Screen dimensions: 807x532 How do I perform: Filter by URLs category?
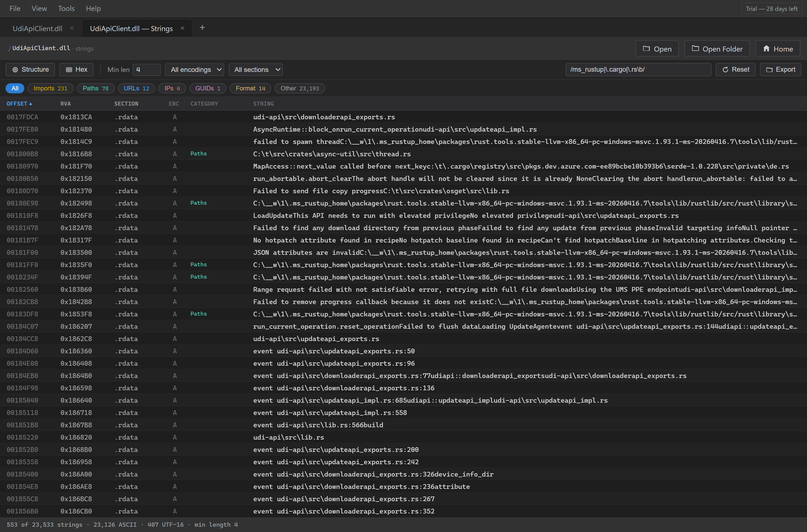point(136,88)
